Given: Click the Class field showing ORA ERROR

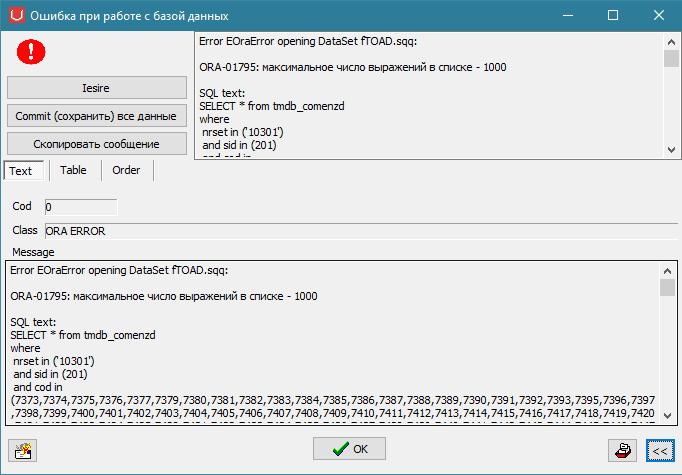Looking at the screenshot, I should point(361,231).
